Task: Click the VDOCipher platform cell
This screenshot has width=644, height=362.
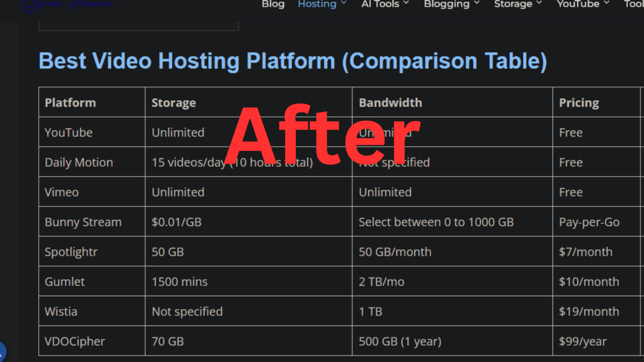Action: click(x=92, y=341)
